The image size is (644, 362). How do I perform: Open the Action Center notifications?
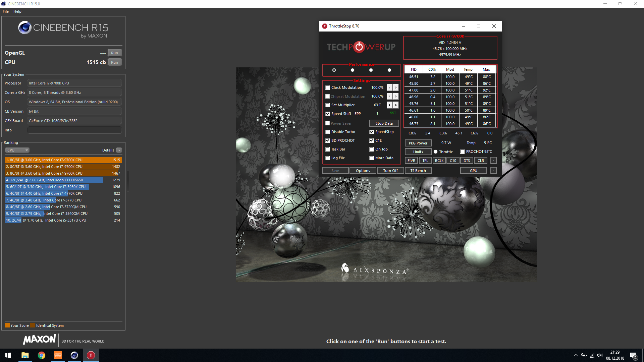click(x=634, y=356)
